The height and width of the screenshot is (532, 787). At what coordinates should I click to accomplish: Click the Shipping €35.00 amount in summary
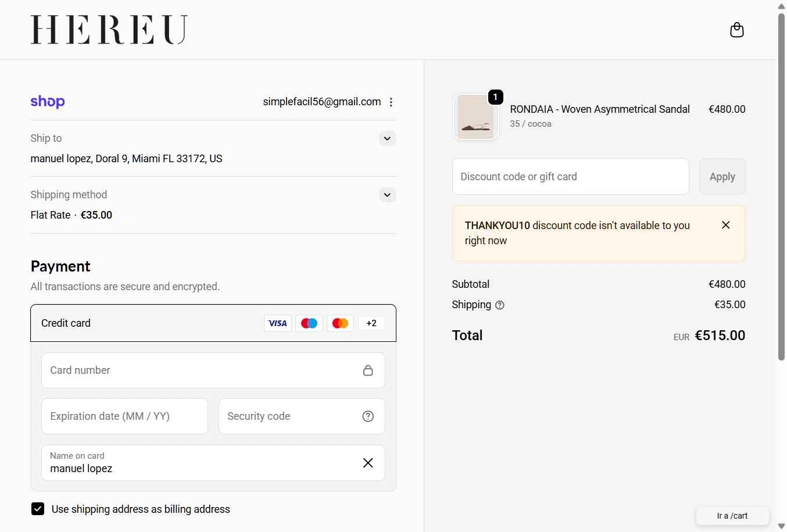click(x=729, y=305)
